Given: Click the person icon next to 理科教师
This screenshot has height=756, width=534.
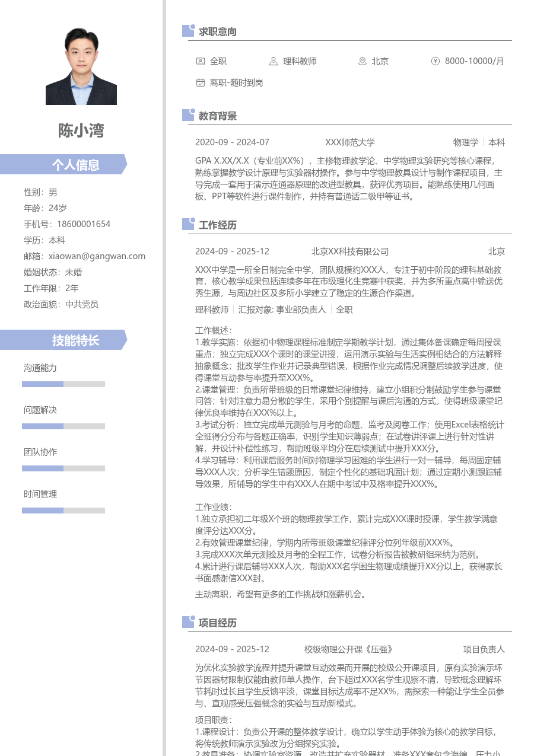Looking at the screenshot, I should 273,61.
